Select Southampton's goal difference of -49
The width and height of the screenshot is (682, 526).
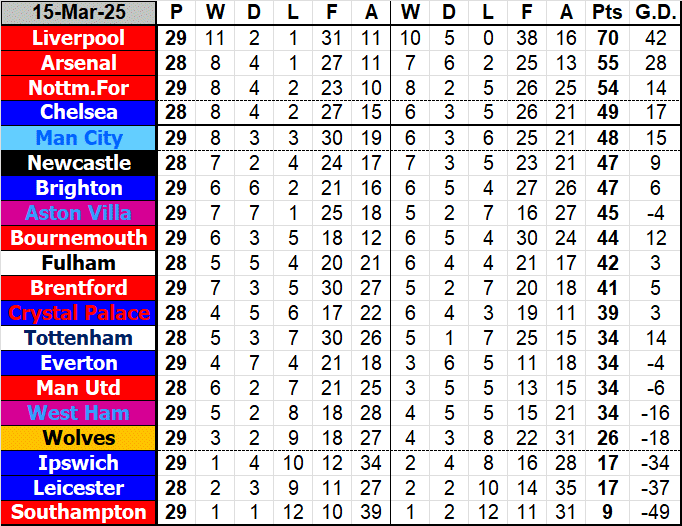pos(652,512)
